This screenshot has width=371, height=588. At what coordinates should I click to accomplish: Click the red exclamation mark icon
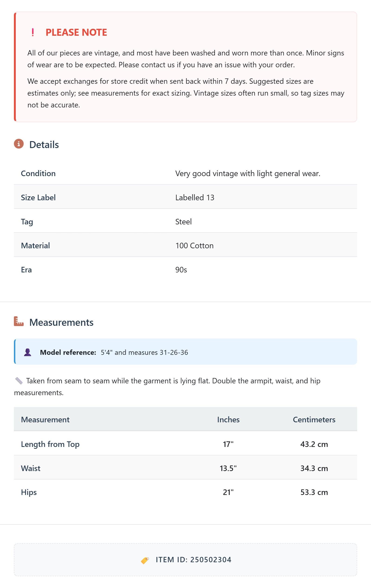pyautogui.click(x=33, y=32)
